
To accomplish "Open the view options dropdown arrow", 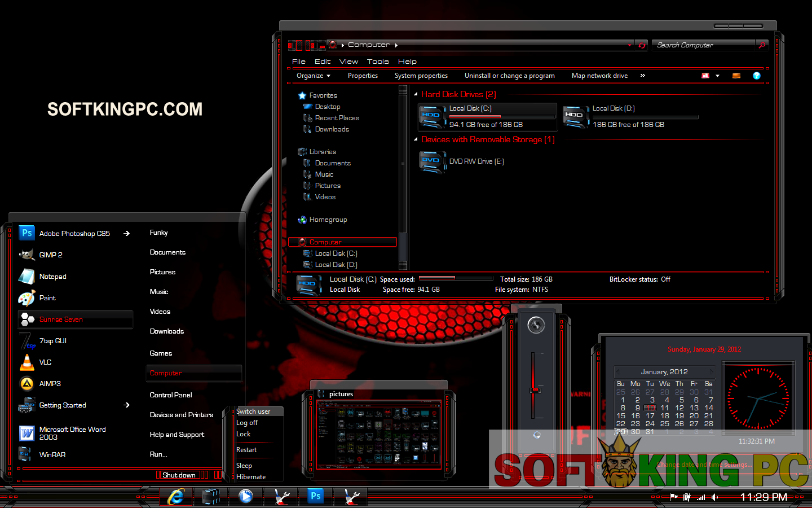I will 717,76.
